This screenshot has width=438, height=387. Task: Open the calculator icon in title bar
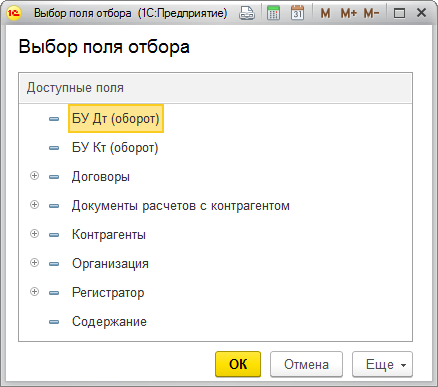273,13
